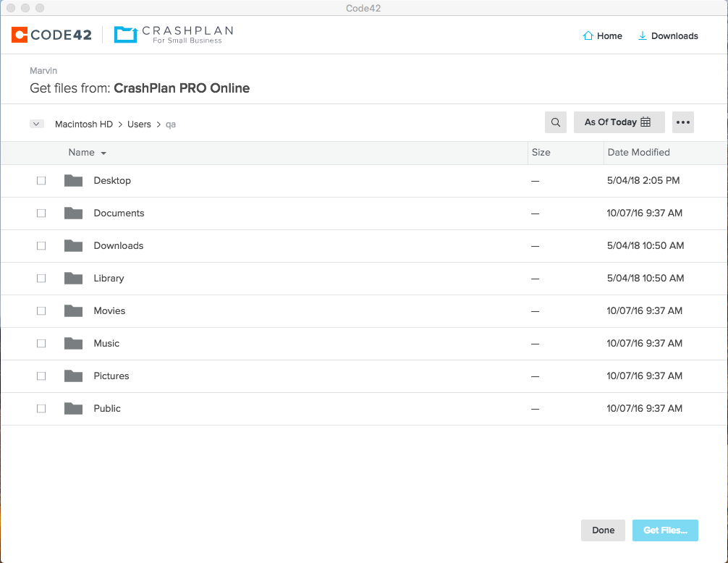Click the Get Files button
The height and width of the screenshot is (563, 728).
[x=665, y=530]
